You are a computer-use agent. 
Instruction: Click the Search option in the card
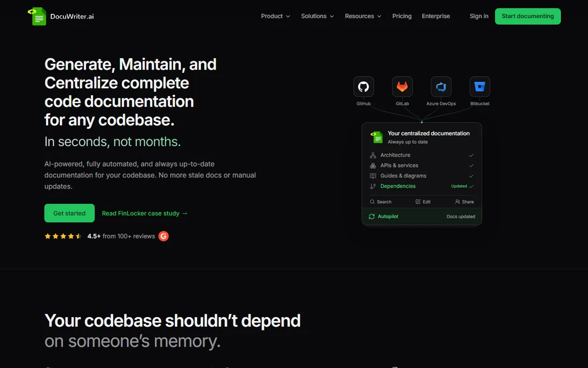coord(381,202)
